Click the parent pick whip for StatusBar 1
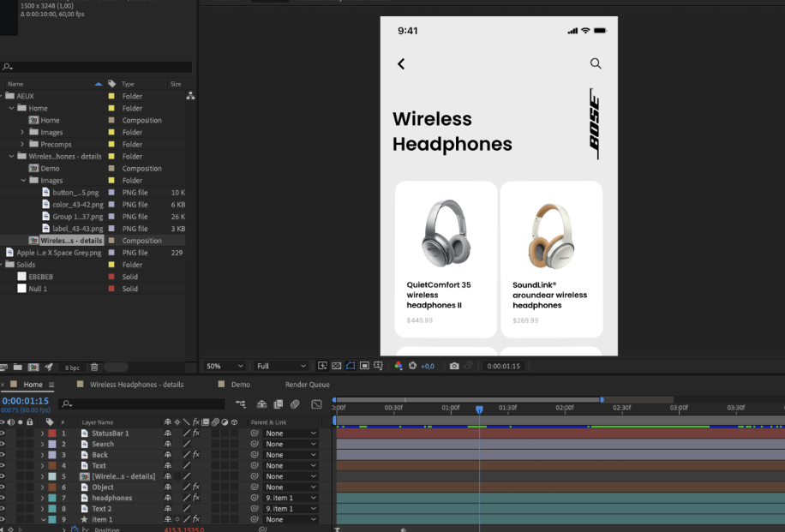This screenshot has height=532, width=785. (x=255, y=433)
